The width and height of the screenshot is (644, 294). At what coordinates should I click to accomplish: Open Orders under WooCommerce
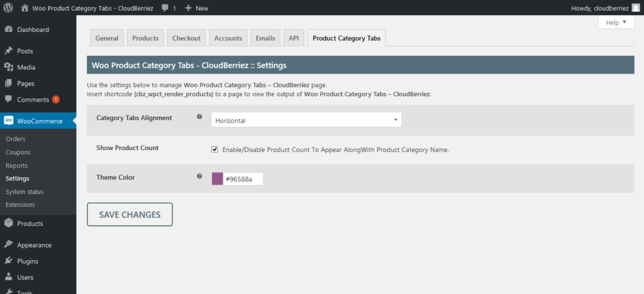coord(16,139)
